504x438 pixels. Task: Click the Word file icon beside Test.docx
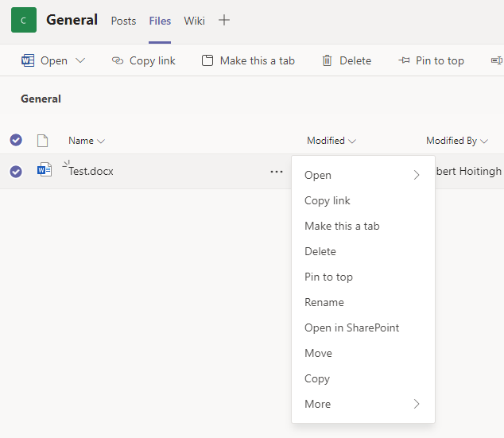pos(45,170)
